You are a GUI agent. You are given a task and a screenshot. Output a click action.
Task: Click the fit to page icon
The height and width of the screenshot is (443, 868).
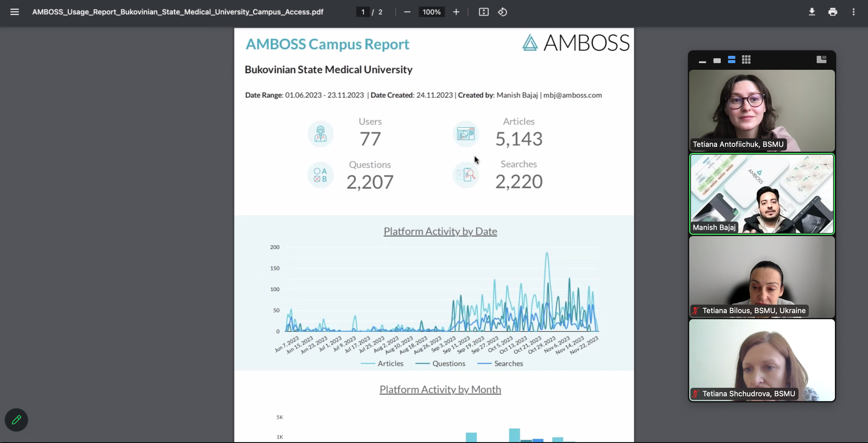point(484,12)
